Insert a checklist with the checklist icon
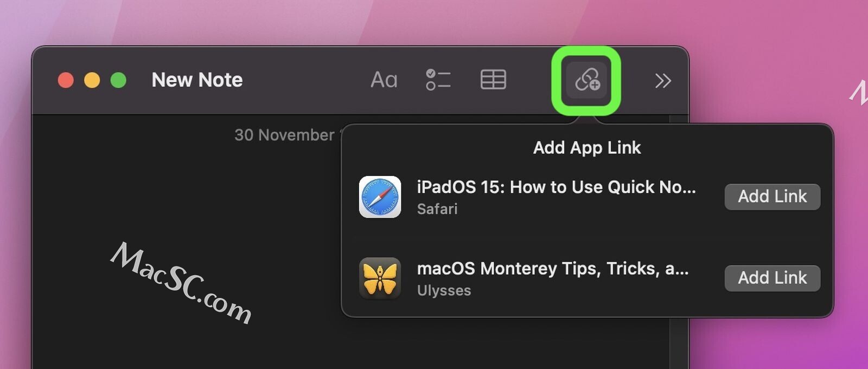Screen dimensions: 868x369 click(x=438, y=80)
